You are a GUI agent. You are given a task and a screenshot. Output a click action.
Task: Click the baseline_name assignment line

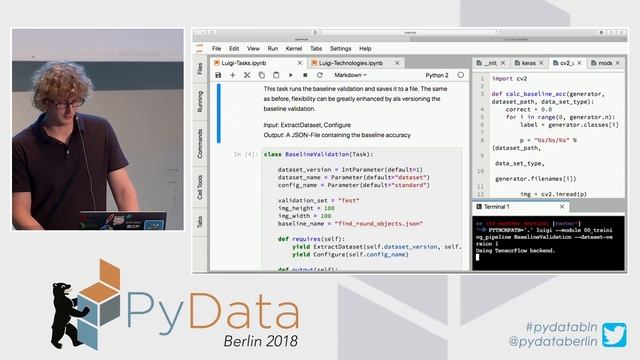click(x=350, y=224)
